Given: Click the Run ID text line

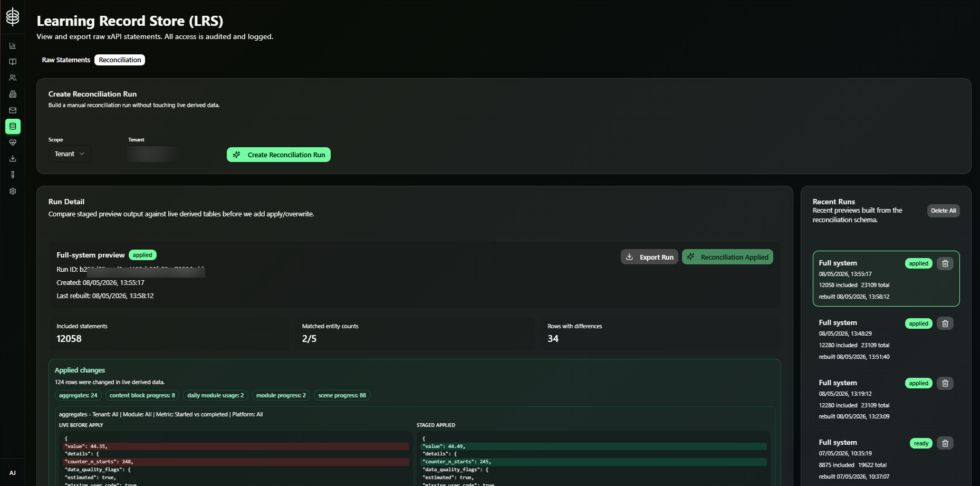Looking at the screenshot, I should [130, 270].
